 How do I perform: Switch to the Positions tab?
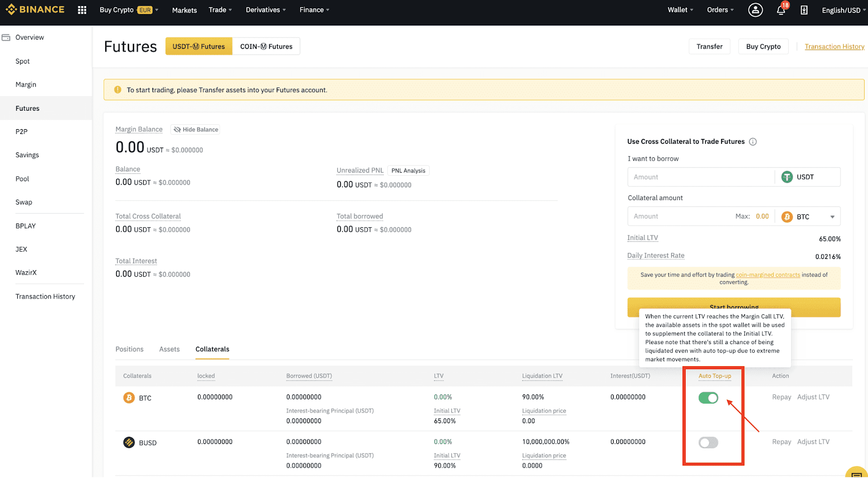click(x=130, y=349)
